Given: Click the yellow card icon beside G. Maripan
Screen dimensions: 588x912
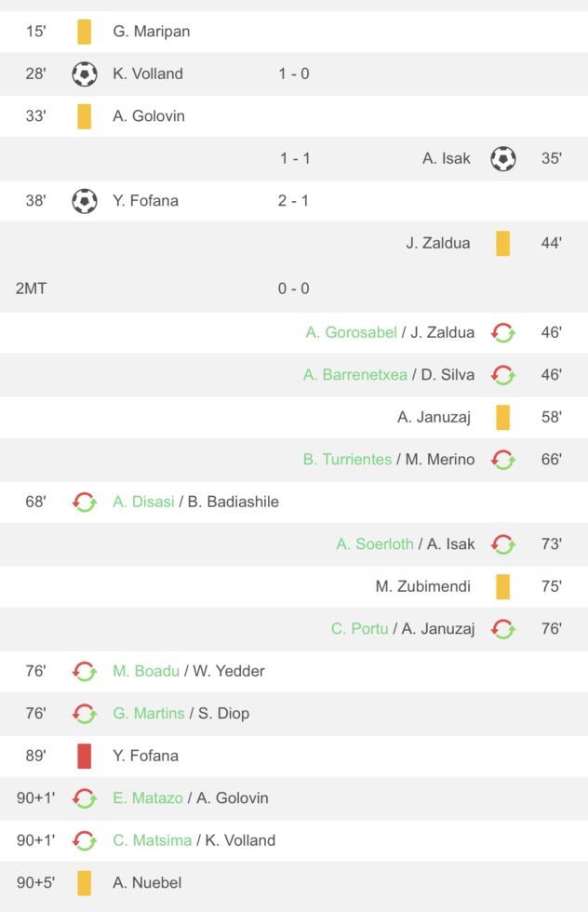Looking at the screenshot, I should coord(85,32).
